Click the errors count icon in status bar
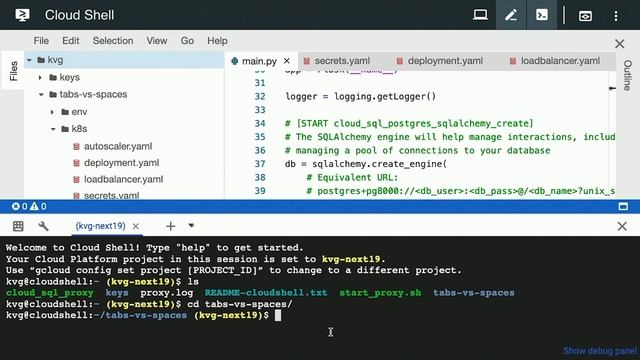The image size is (640, 360). tap(16, 207)
